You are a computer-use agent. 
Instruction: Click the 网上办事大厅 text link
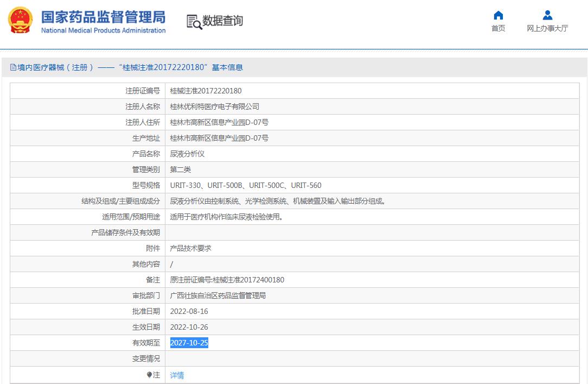(x=547, y=29)
